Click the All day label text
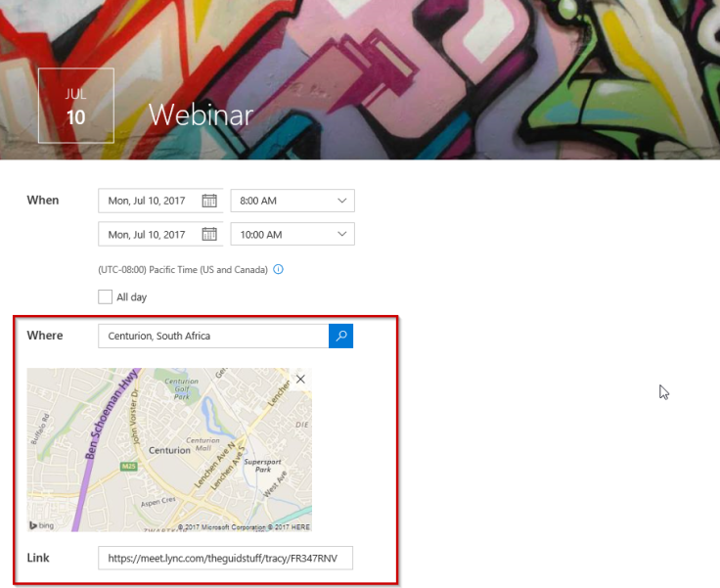Image resolution: width=720 pixels, height=588 pixels. click(x=132, y=297)
